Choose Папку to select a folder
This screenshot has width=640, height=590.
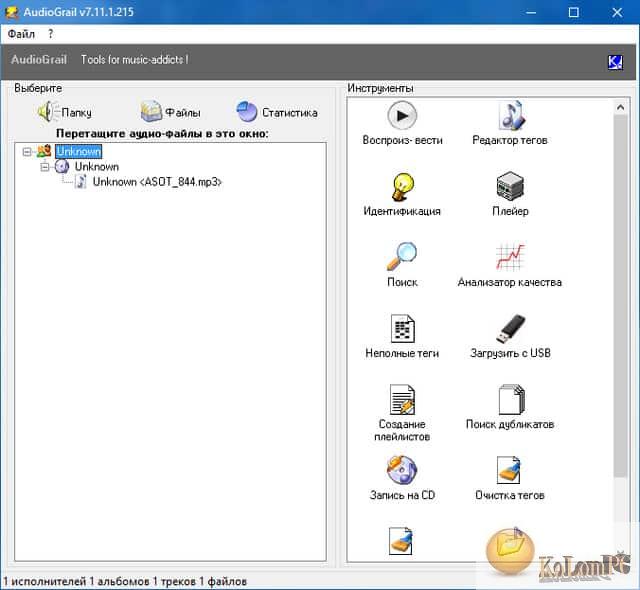pyautogui.click(x=76, y=113)
